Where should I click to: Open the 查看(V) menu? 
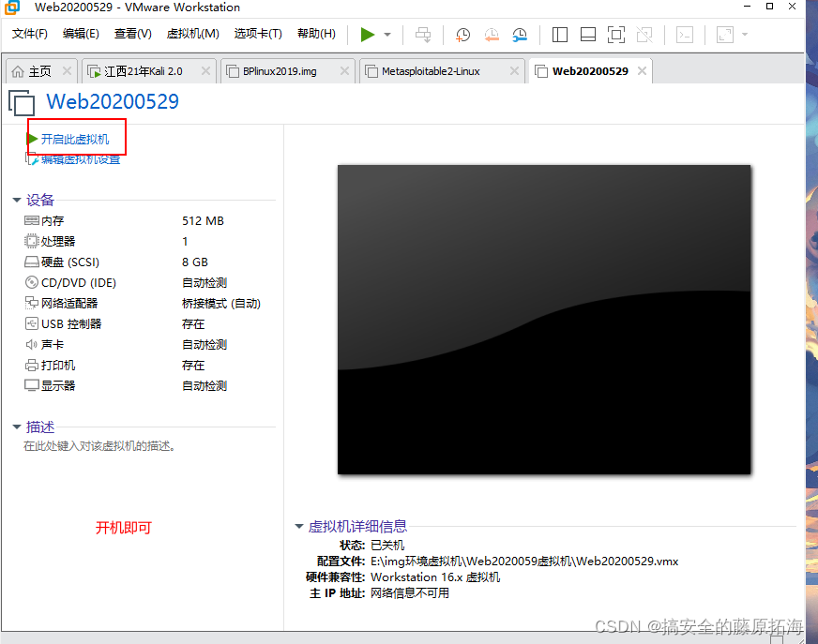tap(133, 34)
